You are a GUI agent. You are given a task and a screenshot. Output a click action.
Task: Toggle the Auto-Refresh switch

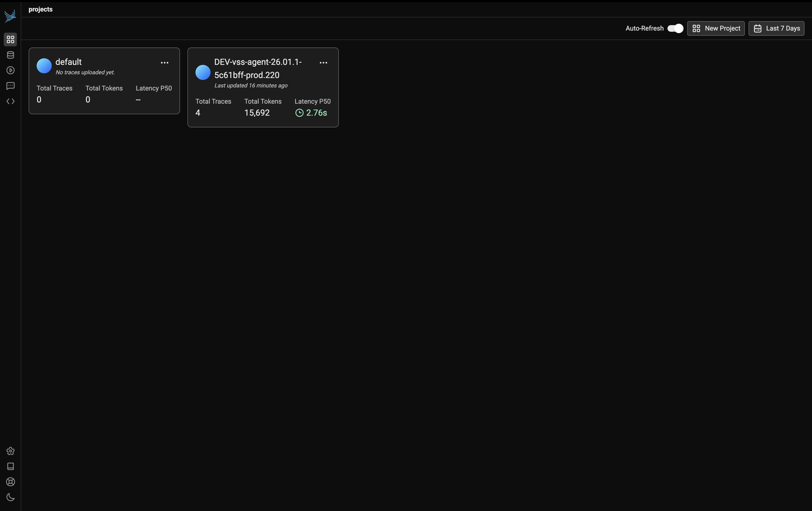tap(675, 28)
